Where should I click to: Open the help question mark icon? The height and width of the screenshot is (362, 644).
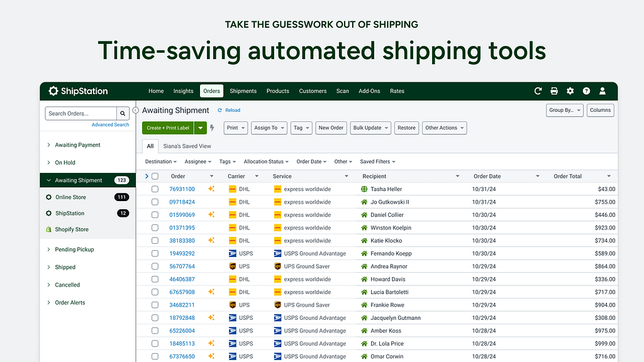click(x=586, y=91)
